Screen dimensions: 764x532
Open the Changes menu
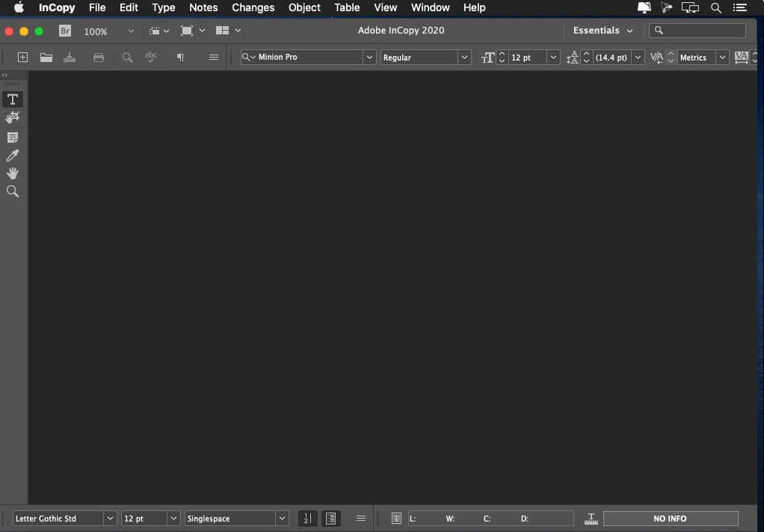253,7
